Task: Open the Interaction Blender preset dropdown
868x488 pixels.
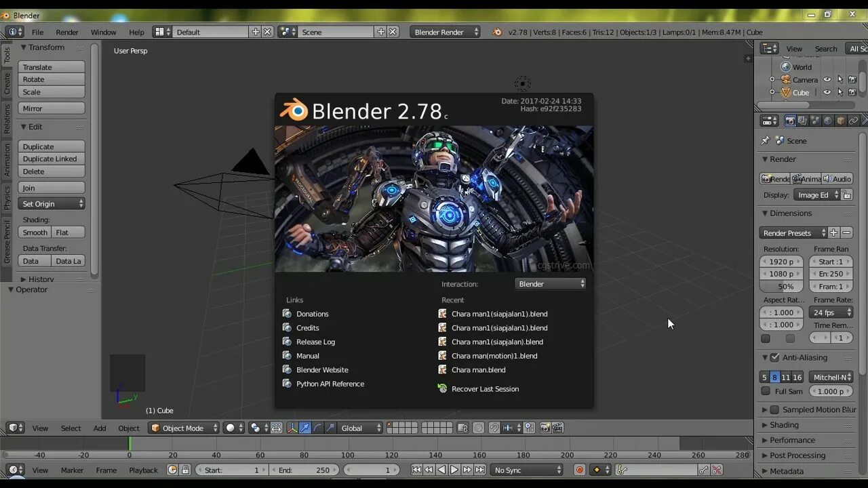Action: point(551,284)
